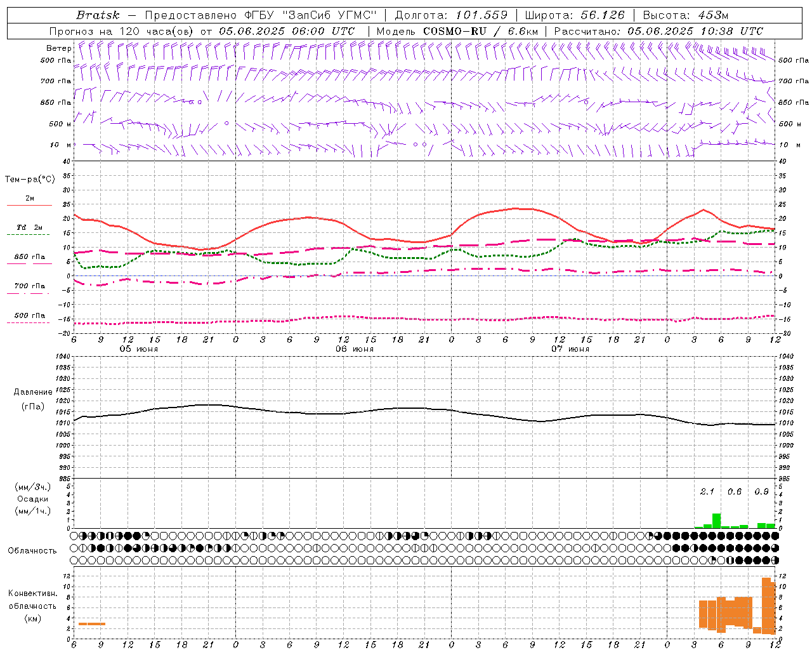Click the Высота: 453м elevation value
This screenshot has height=650, width=812.
click(685, 15)
